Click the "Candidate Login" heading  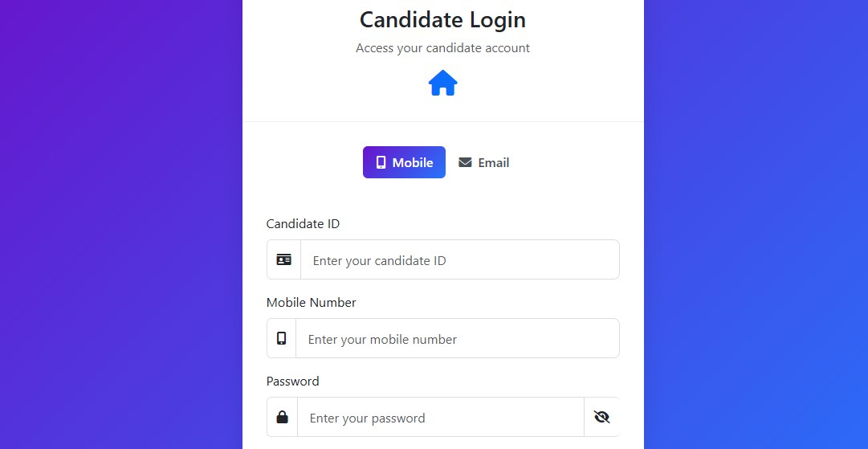click(x=442, y=19)
